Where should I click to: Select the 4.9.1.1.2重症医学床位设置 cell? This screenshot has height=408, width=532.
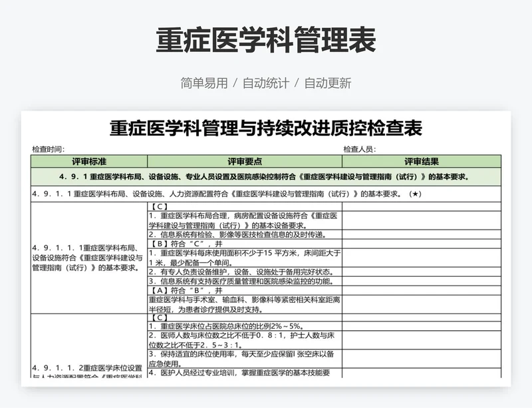pyautogui.click(x=89, y=346)
